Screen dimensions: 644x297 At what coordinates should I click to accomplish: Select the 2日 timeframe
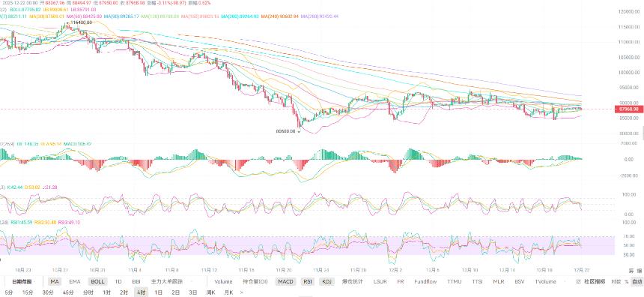[x=175, y=292]
